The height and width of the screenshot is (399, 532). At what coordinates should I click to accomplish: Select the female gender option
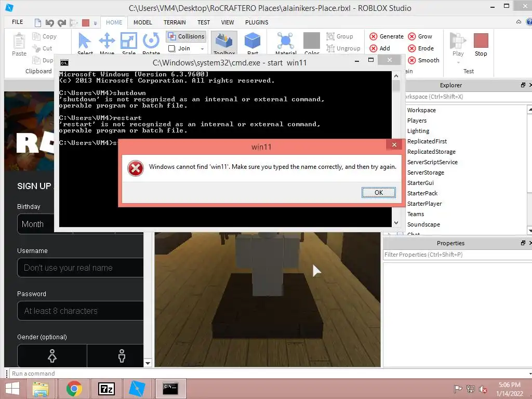52,356
